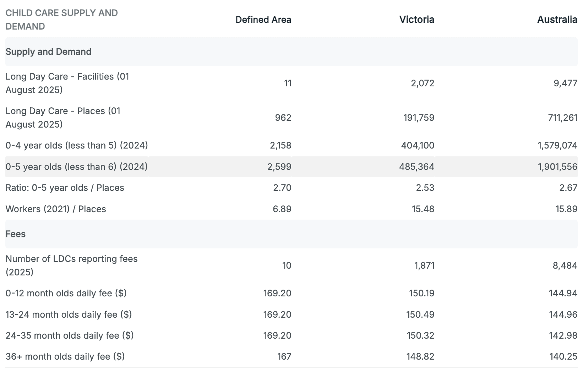
Task: Click Victoria's 24-35 month fee value 150.32
Action: tap(420, 335)
